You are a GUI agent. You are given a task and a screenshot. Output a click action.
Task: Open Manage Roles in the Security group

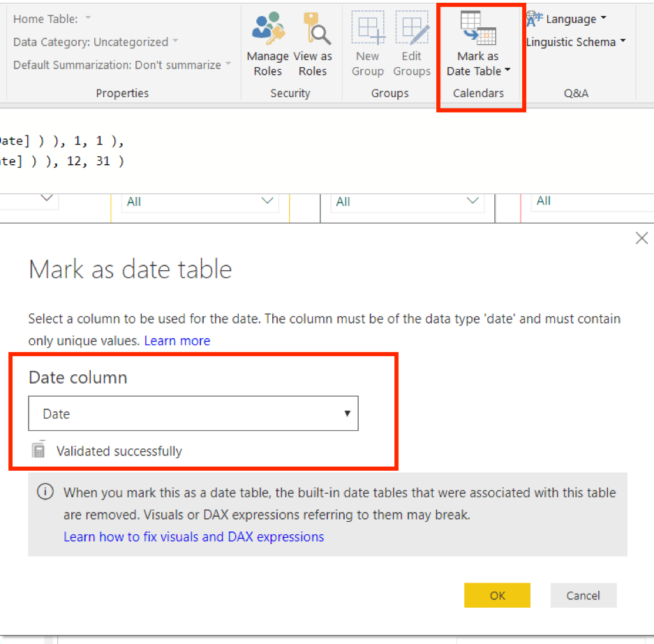[x=268, y=42]
